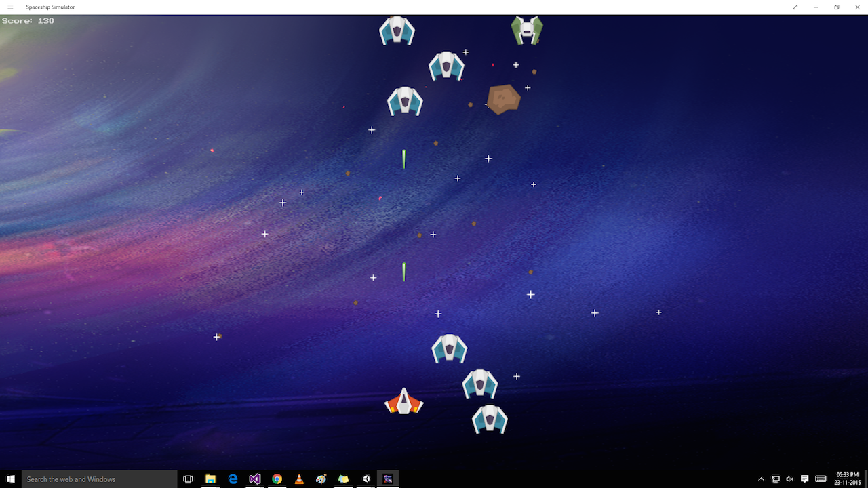The width and height of the screenshot is (868, 488).
Task: Close the Spaceship Simulator window
Action: pos(857,7)
